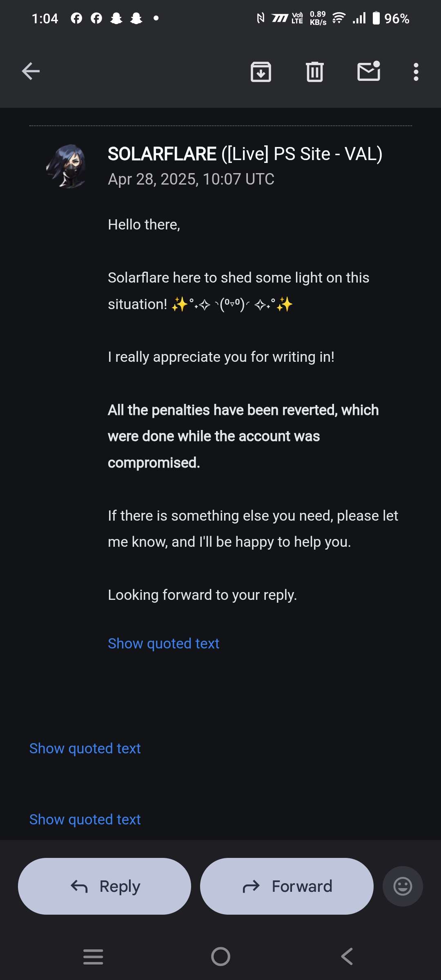Tap system back chevron in navigation bar
Screen dimensions: 441x980
(347, 956)
